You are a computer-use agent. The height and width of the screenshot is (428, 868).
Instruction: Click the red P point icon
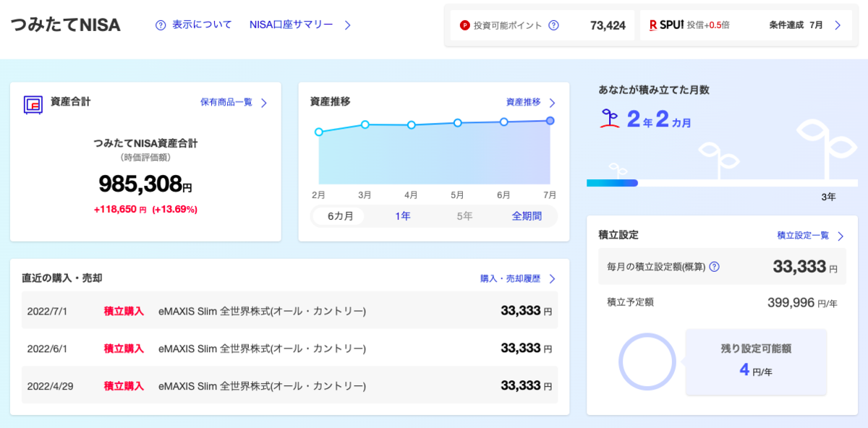click(465, 25)
